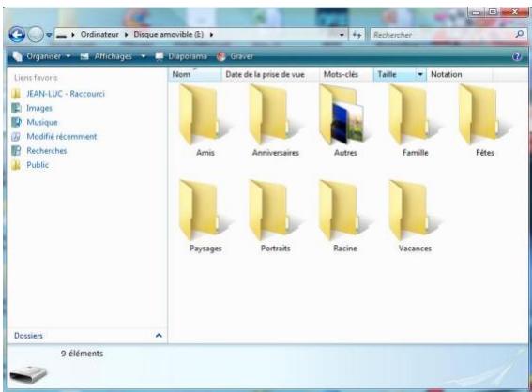Expand the Dossiers pane chevron

coord(159,336)
